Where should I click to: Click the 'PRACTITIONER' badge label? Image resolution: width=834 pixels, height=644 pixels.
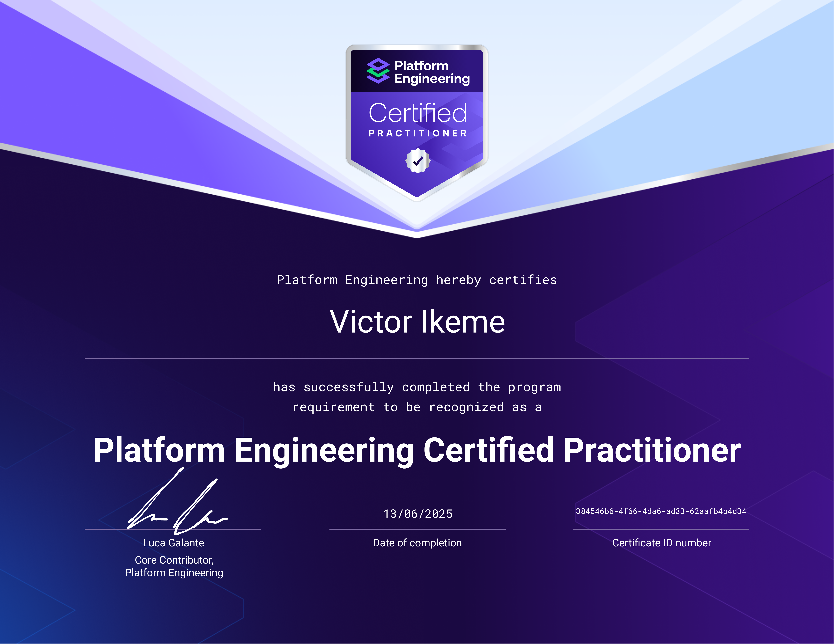pyautogui.click(x=418, y=133)
